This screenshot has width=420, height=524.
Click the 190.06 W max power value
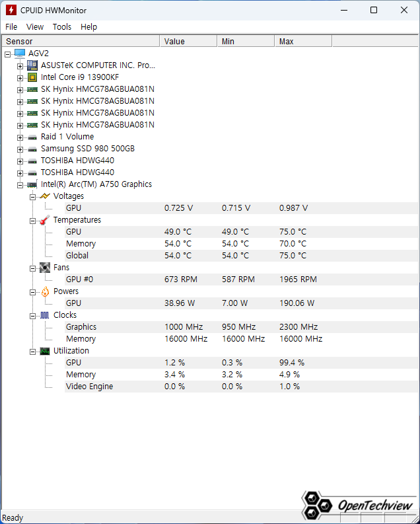(297, 303)
